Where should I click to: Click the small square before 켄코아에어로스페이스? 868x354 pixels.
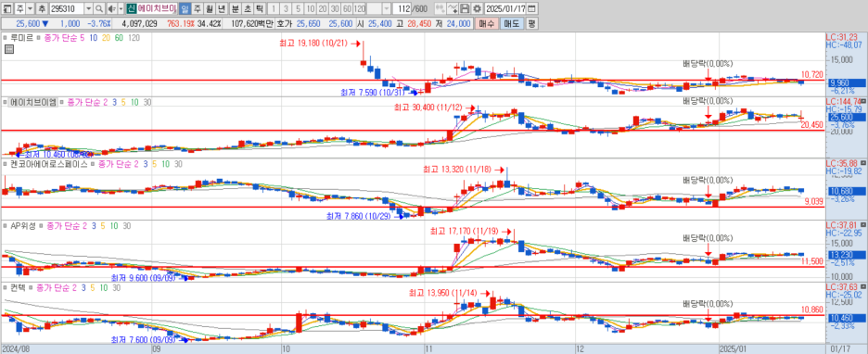(5, 164)
